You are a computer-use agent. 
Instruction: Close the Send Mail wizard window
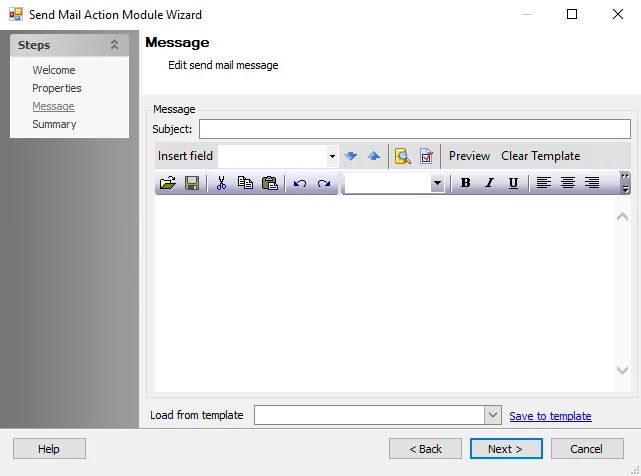(x=618, y=14)
